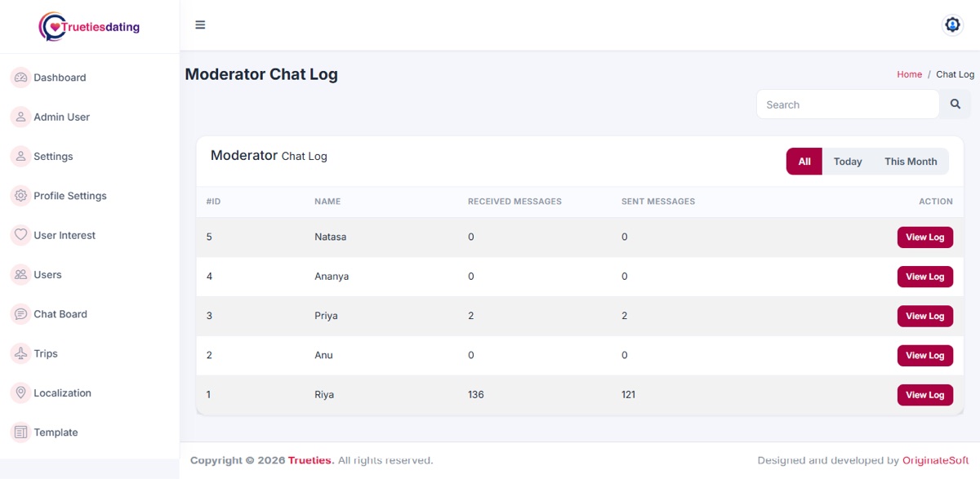Select the This Month filter

[x=911, y=162]
